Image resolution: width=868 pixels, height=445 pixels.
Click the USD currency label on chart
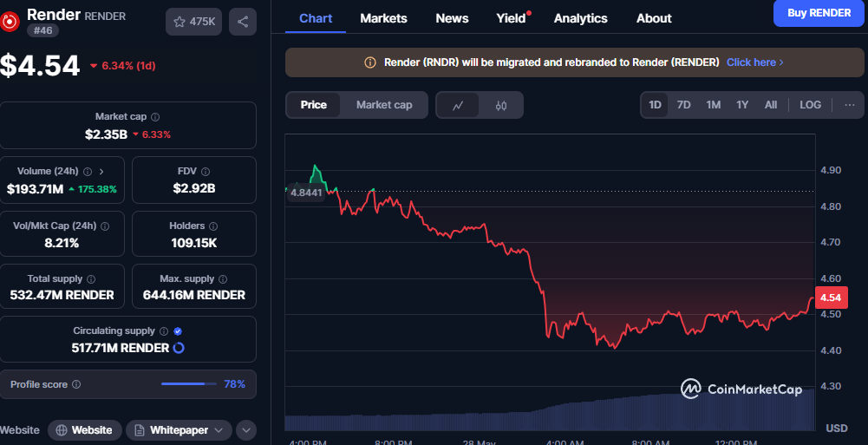click(837, 429)
